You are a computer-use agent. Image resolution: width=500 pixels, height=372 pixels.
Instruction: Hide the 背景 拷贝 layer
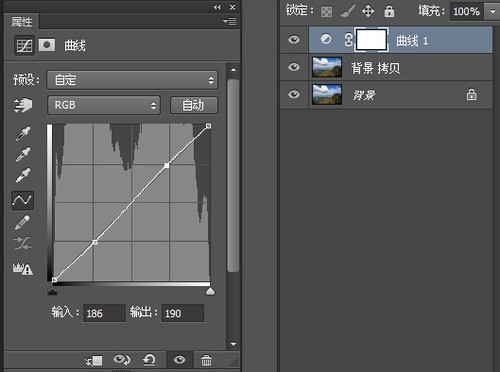click(x=294, y=67)
